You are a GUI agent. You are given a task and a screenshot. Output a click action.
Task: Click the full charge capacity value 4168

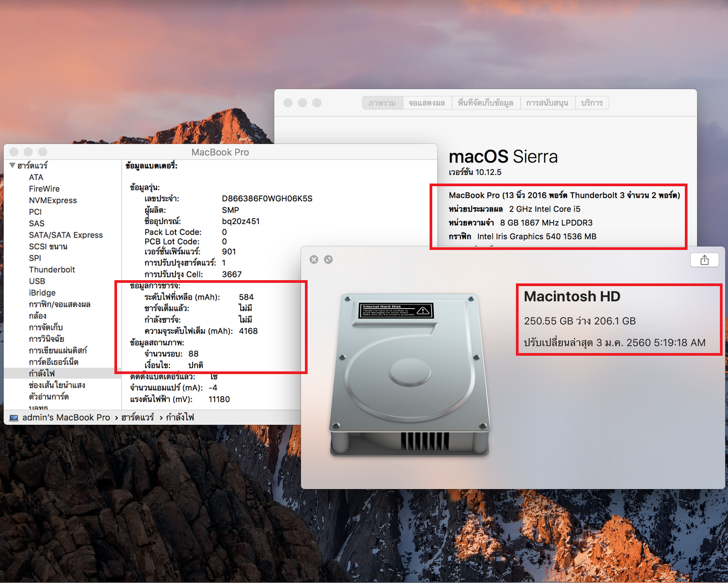(x=248, y=331)
